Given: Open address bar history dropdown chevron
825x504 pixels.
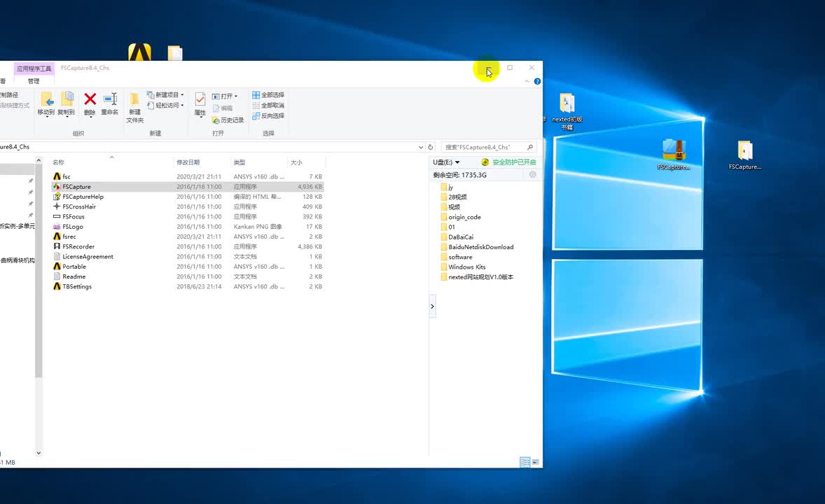Looking at the screenshot, I should coord(421,147).
